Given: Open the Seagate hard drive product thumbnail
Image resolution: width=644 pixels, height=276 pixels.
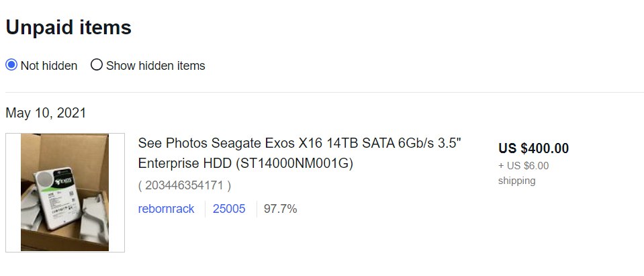Looking at the screenshot, I should [65, 192].
